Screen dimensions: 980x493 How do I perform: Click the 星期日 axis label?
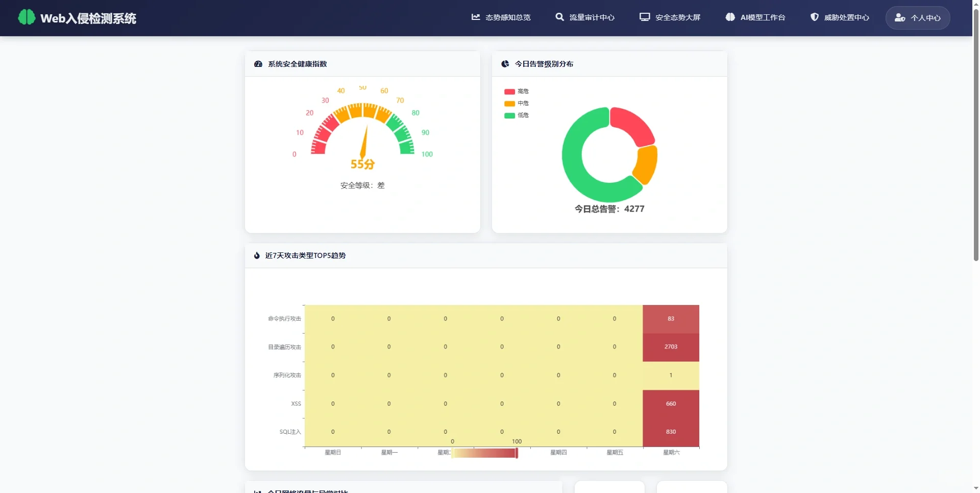pos(333,453)
